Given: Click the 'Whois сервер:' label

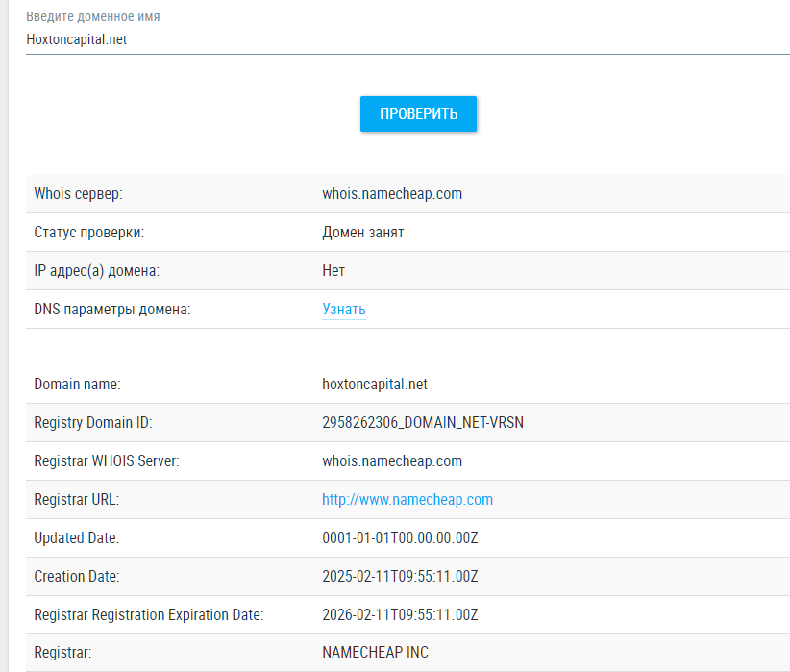Looking at the screenshot, I should 78,194.
